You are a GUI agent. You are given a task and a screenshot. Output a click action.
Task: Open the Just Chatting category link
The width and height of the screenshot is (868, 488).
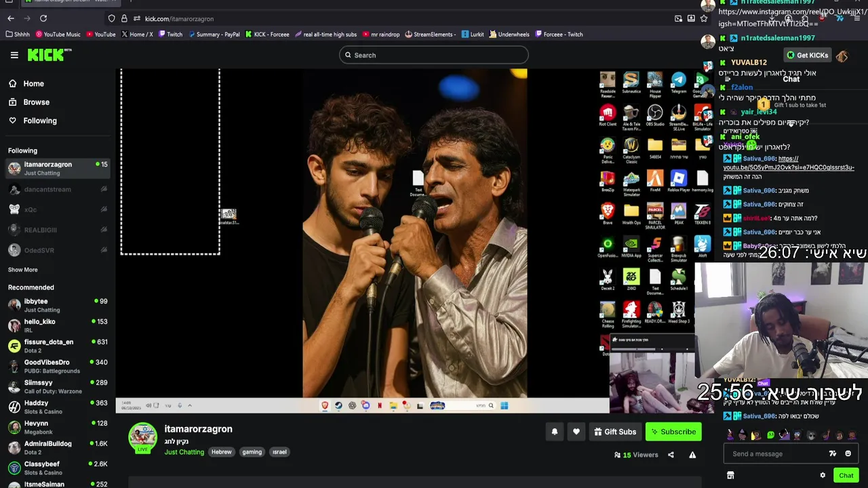pyautogui.click(x=184, y=452)
